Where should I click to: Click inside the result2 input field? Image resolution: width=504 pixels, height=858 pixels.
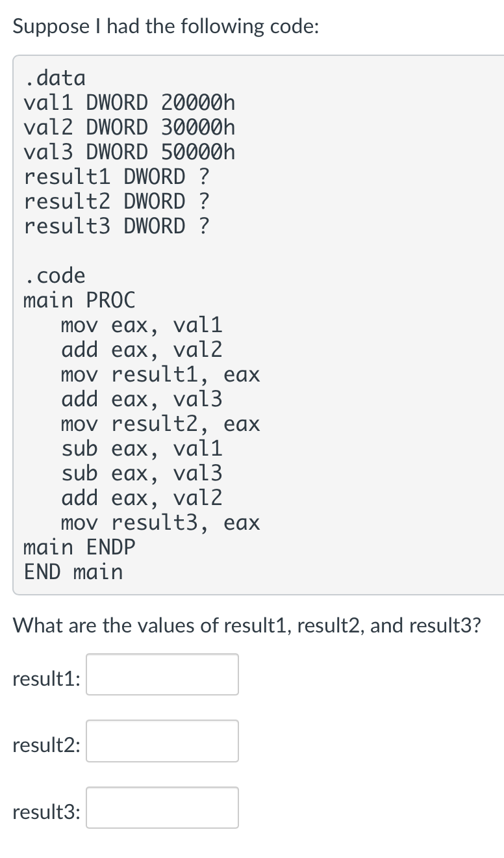point(162,741)
